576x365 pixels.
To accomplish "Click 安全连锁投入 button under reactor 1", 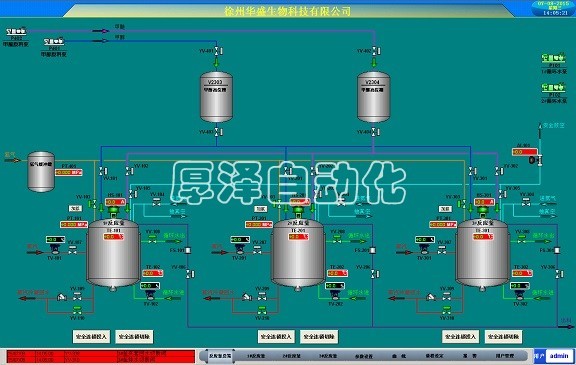I will 91,337.
